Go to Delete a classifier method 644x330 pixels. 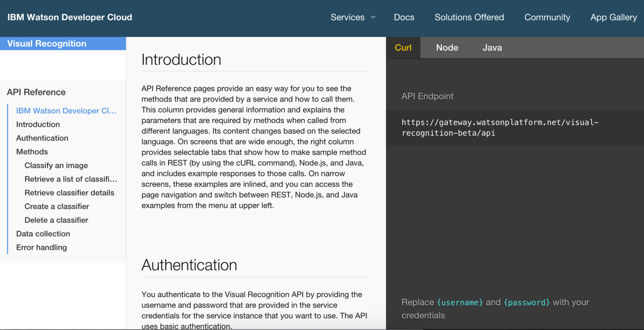click(x=56, y=220)
